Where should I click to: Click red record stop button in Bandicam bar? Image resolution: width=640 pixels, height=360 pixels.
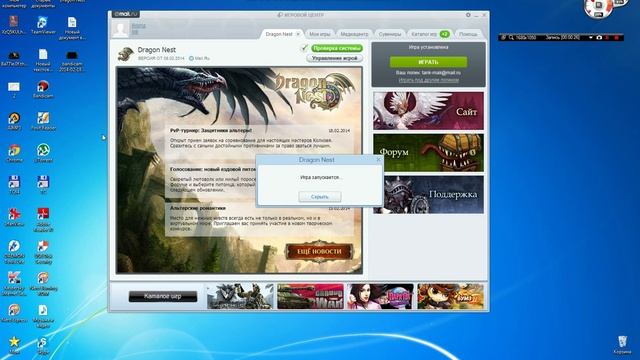click(x=616, y=38)
